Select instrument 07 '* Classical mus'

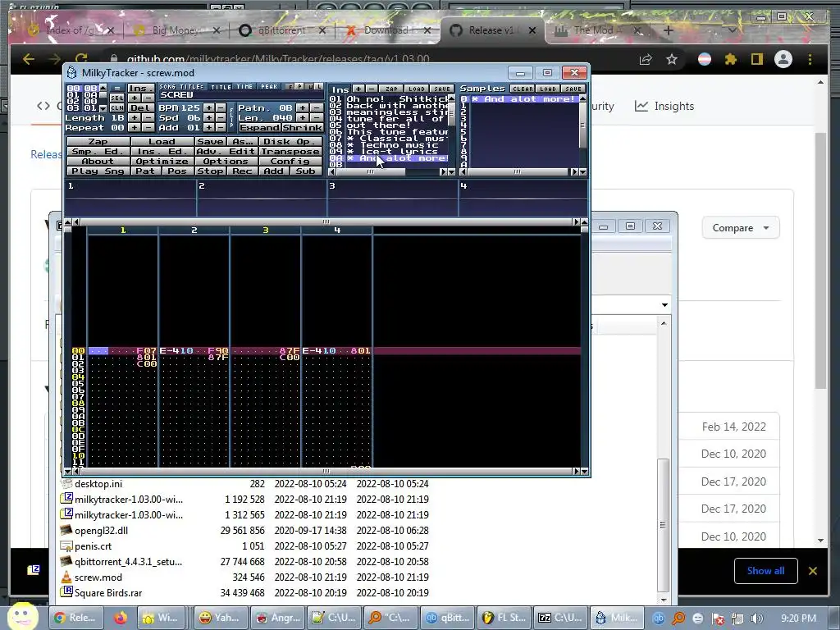388,138
